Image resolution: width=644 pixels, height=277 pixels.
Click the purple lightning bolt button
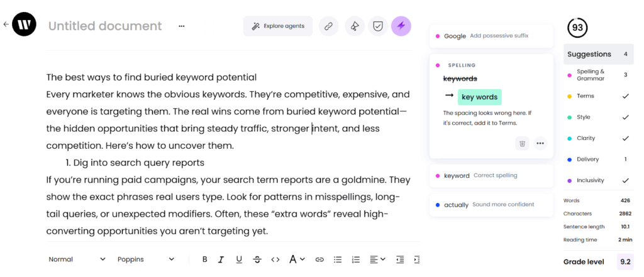[x=401, y=26]
